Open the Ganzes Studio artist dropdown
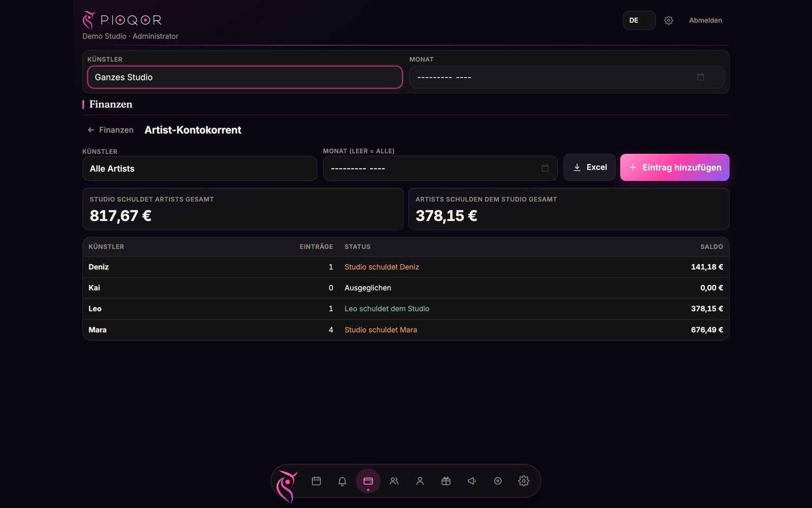 point(245,77)
